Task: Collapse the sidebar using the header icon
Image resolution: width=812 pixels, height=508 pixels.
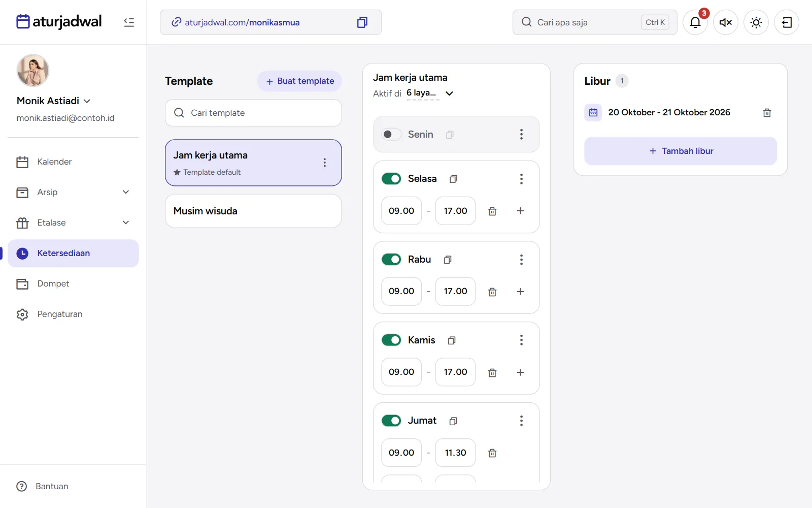Action: coord(129,22)
